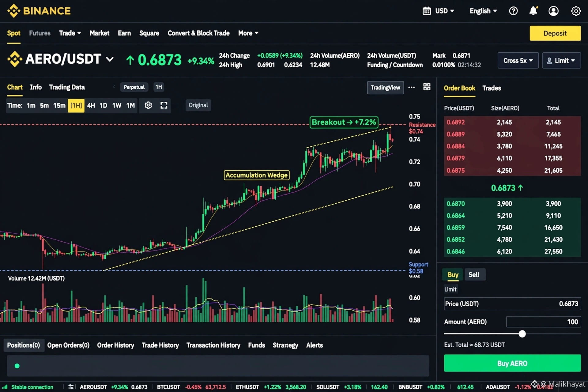Open the Order Book tab

(459, 88)
